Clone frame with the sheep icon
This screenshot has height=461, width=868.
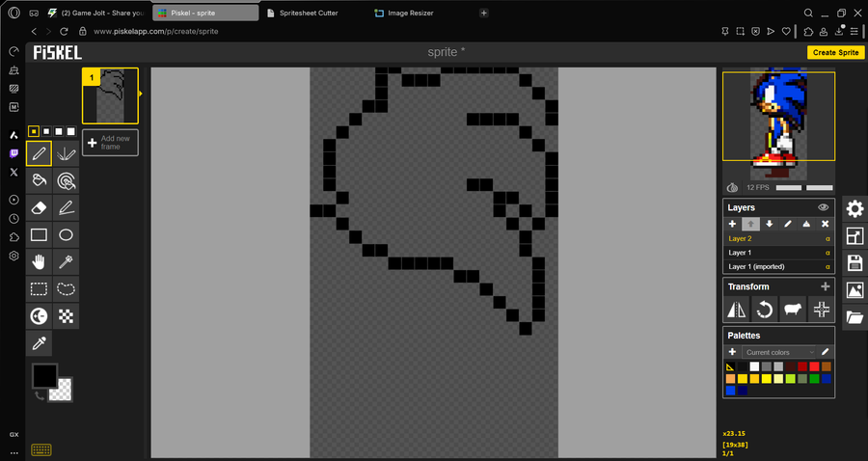(793, 309)
